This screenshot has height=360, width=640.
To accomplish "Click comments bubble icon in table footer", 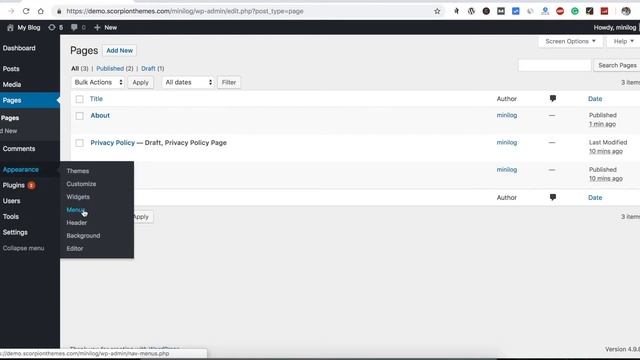I will tap(553, 197).
